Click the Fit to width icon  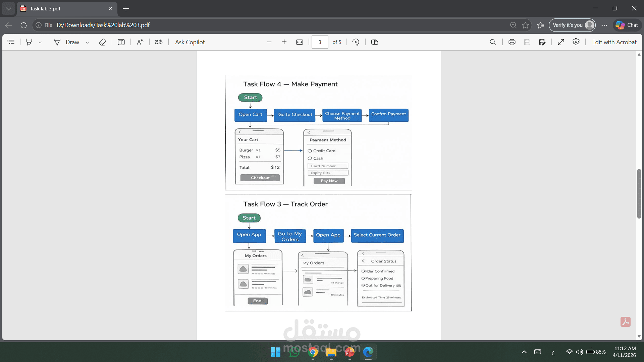(x=299, y=42)
